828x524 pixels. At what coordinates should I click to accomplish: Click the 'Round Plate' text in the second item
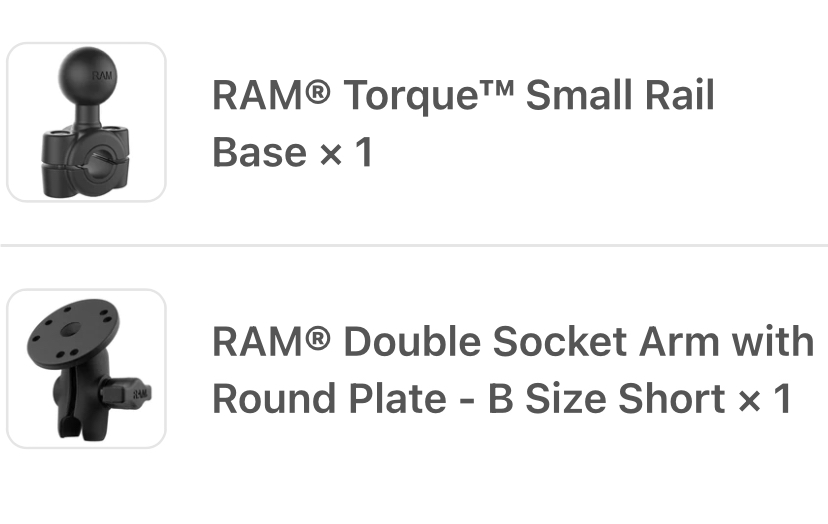330,399
